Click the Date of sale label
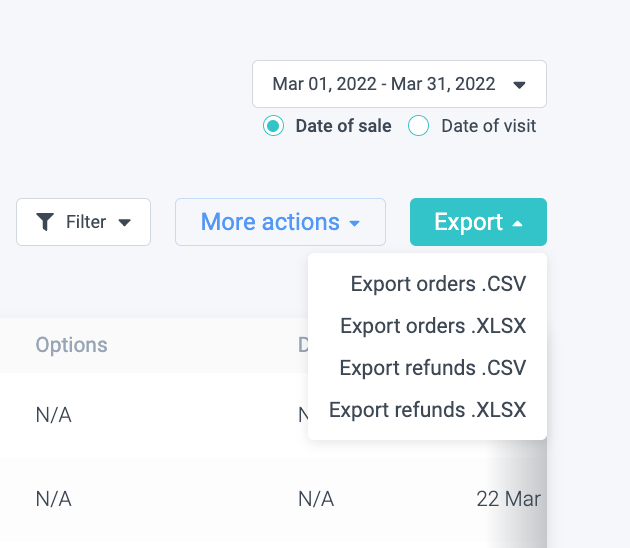630x548 pixels. 343,126
